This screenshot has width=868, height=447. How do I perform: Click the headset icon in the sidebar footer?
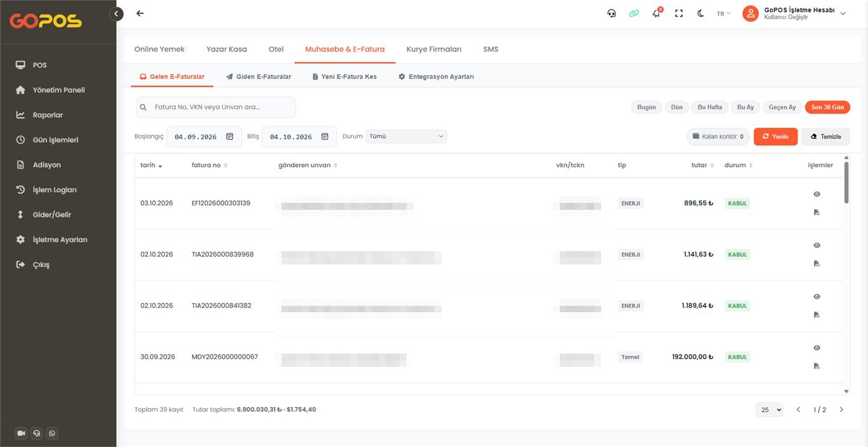point(37,433)
